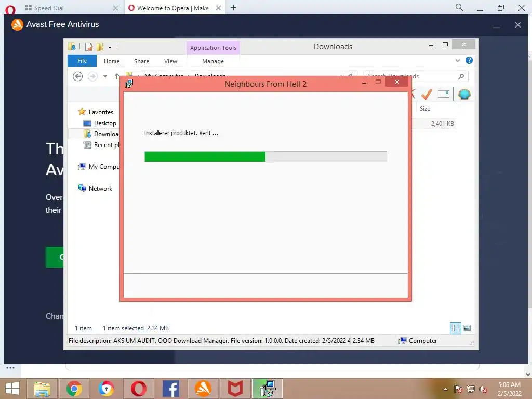The image size is (532, 399).
Task: Open Recent places in navigation pane
Action: (101, 144)
